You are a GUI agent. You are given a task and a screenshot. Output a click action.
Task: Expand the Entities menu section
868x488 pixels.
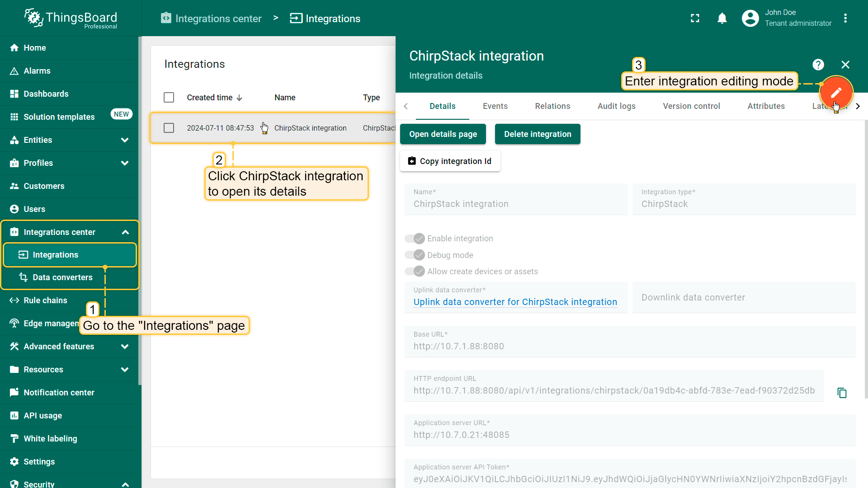[125, 140]
